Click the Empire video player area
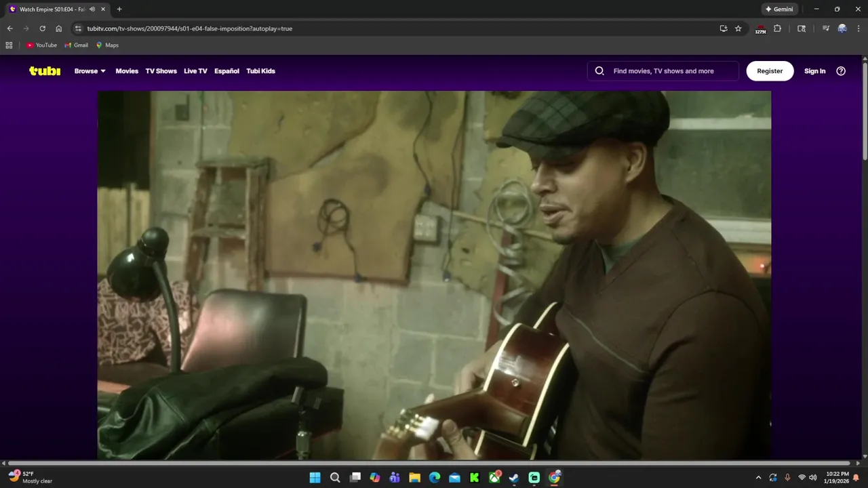The image size is (868, 488). 434,275
